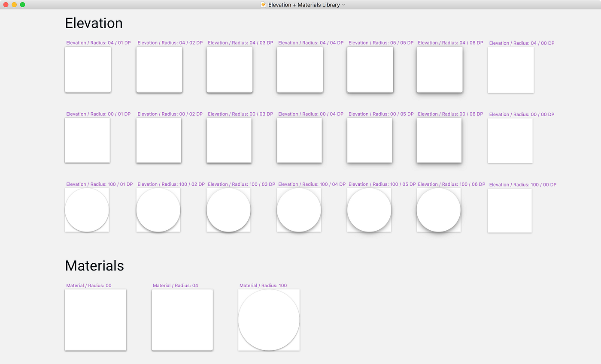Select the Material / Radius: 100 circle
The image size is (601, 364).
(x=269, y=319)
